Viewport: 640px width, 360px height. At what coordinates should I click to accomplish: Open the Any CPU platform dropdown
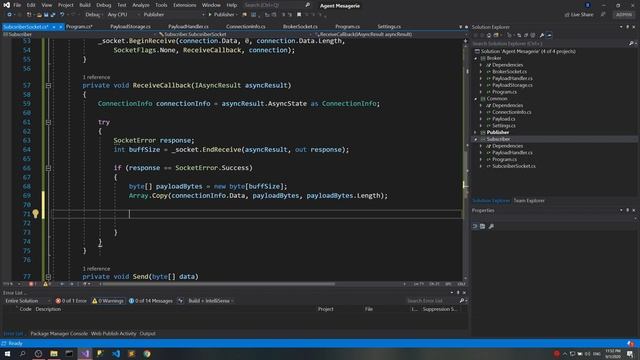pyautogui.click(x=123, y=15)
